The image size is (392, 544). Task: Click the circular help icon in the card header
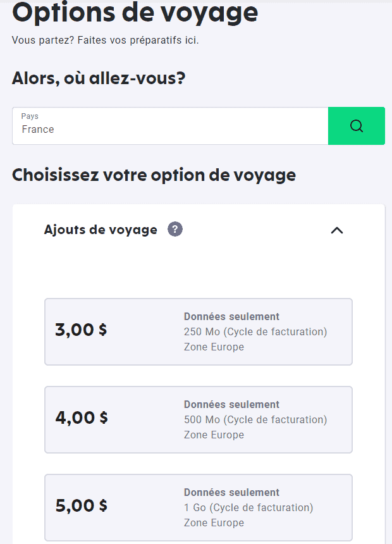[x=175, y=230]
